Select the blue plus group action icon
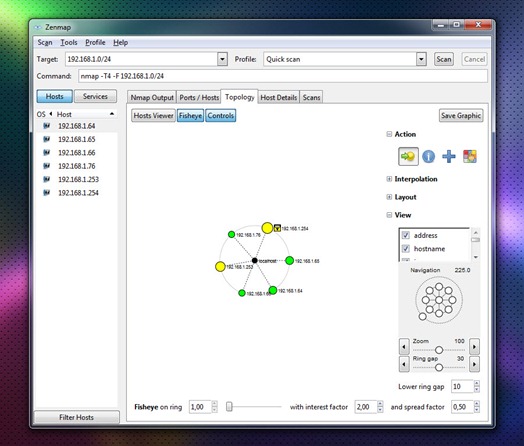 pyautogui.click(x=449, y=156)
